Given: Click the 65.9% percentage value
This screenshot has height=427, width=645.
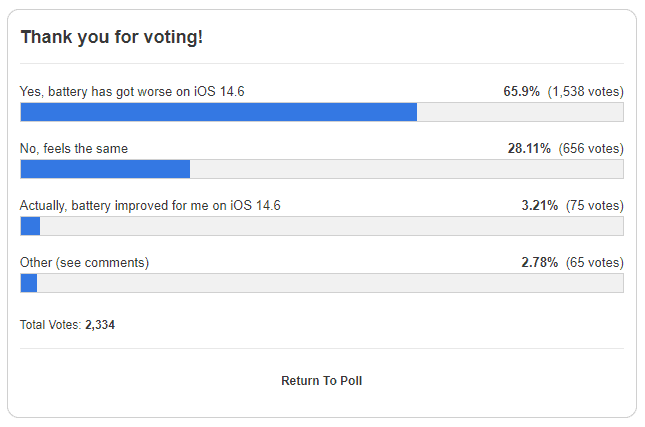Looking at the screenshot, I should [521, 91].
